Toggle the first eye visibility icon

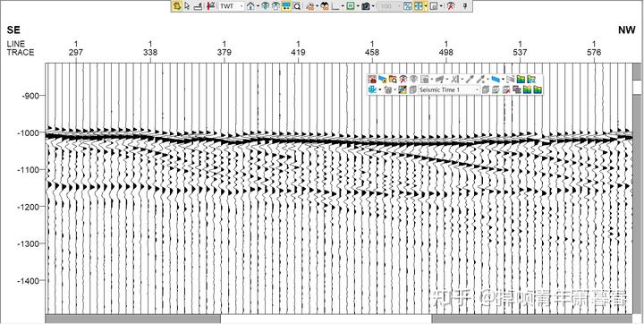[266, 6]
